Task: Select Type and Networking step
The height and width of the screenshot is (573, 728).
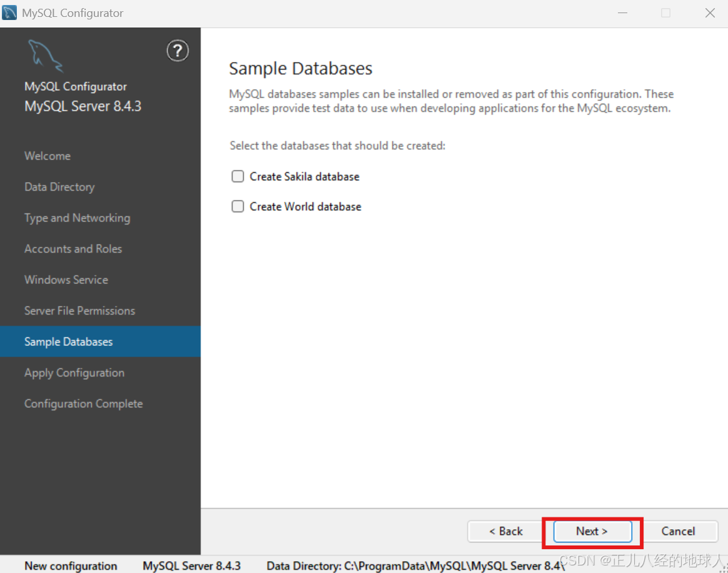Action: pos(77,218)
